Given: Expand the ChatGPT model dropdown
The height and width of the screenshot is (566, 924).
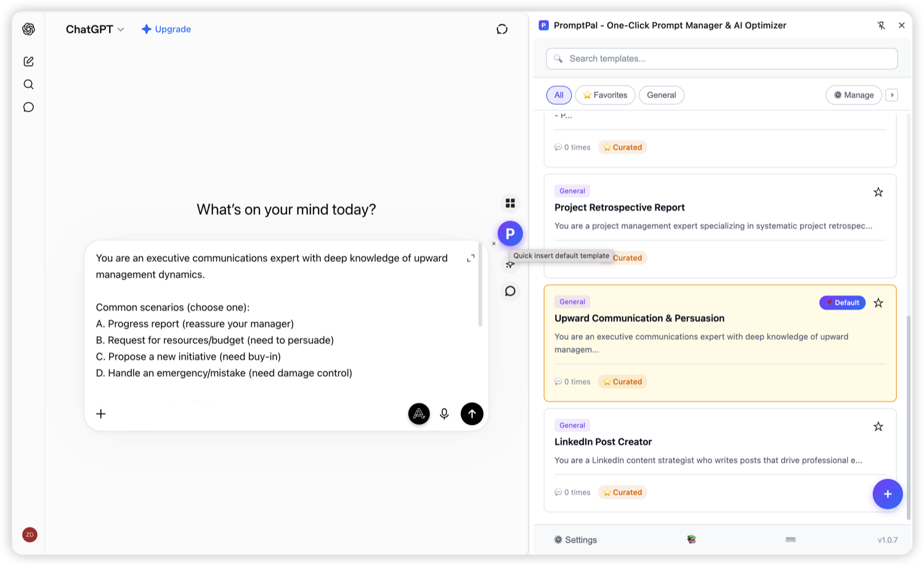Looking at the screenshot, I should (95, 29).
